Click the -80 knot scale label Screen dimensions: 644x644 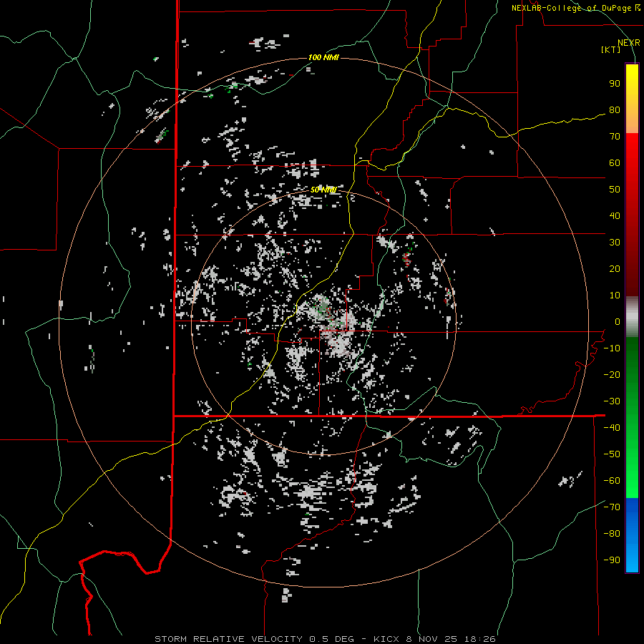point(612,534)
